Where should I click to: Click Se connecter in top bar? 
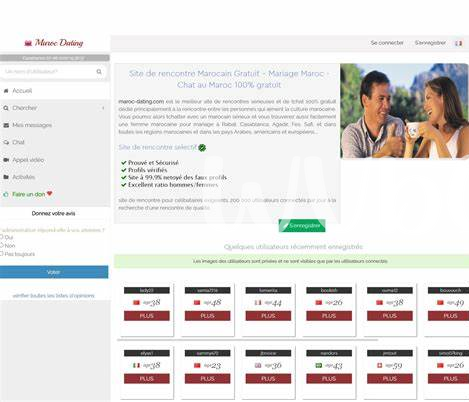click(x=387, y=43)
